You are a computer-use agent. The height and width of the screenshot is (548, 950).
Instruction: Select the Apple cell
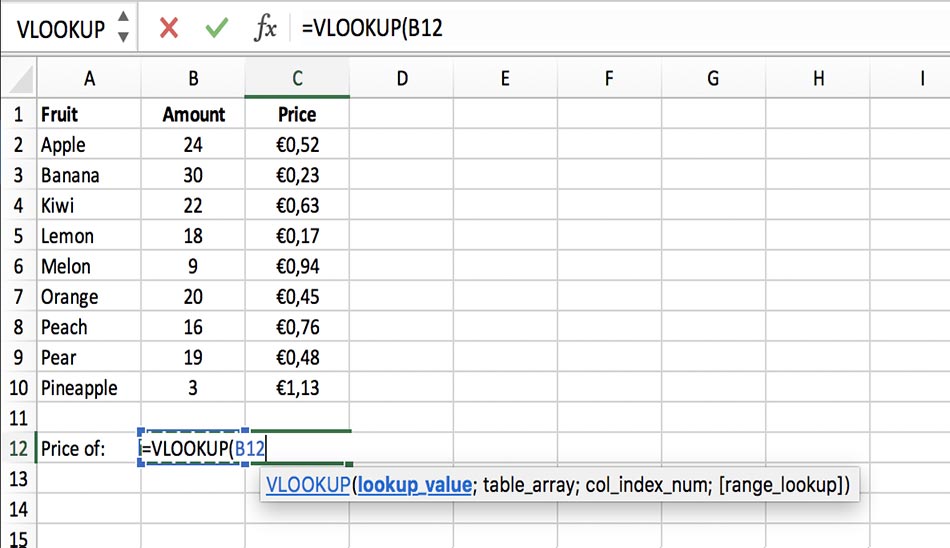coord(89,144)
